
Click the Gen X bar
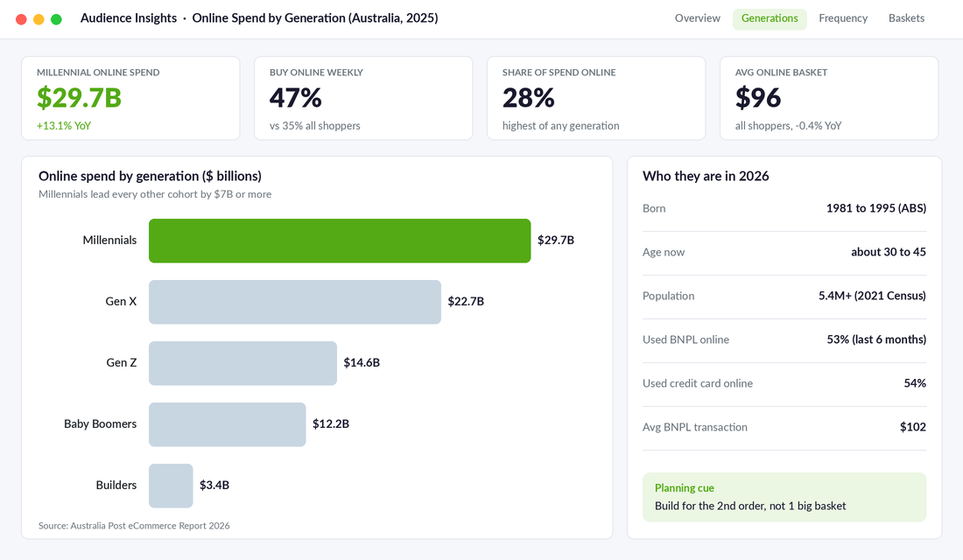click(x=295, y=302)
